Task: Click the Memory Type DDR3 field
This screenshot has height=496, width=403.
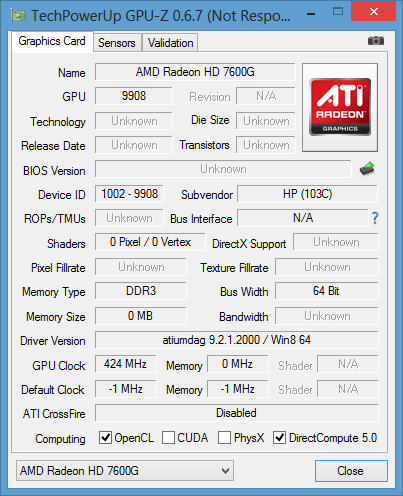Action: click(x=141, y=291)
